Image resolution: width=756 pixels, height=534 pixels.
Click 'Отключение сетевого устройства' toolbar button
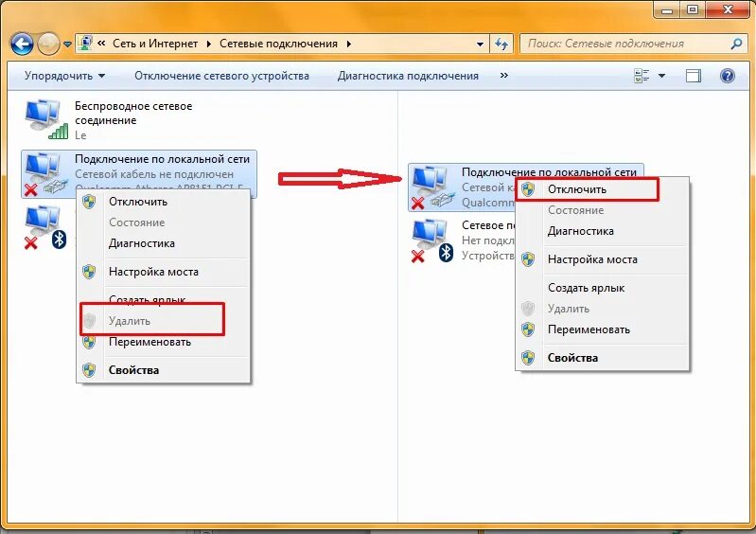tap(221, 76)
